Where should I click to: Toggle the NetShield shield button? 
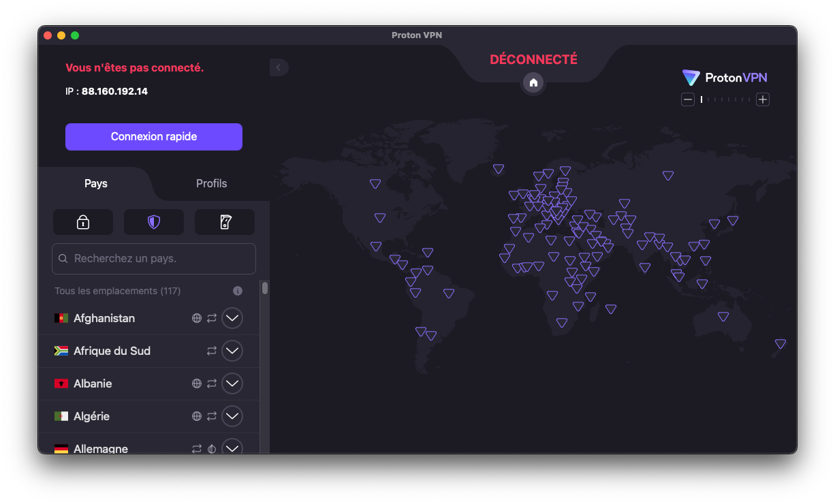pyautogui.click(x=154, y=222)
